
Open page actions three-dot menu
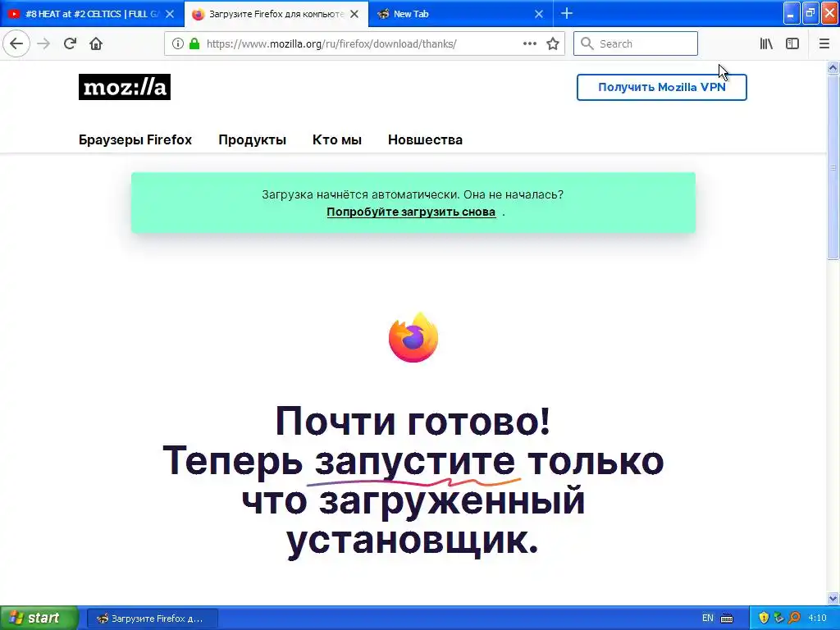529,44
